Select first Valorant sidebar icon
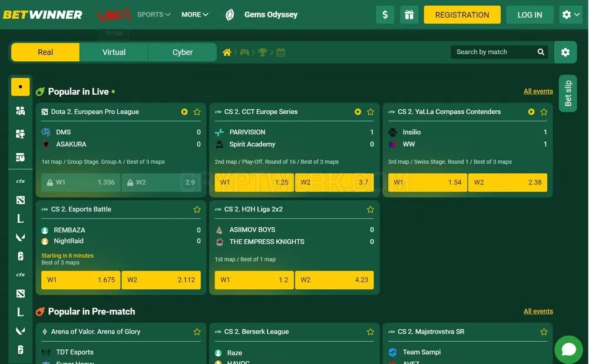Image resolution: width=589 pixels, height=364 pixels. pyautogui.click(x=20, y=237)
